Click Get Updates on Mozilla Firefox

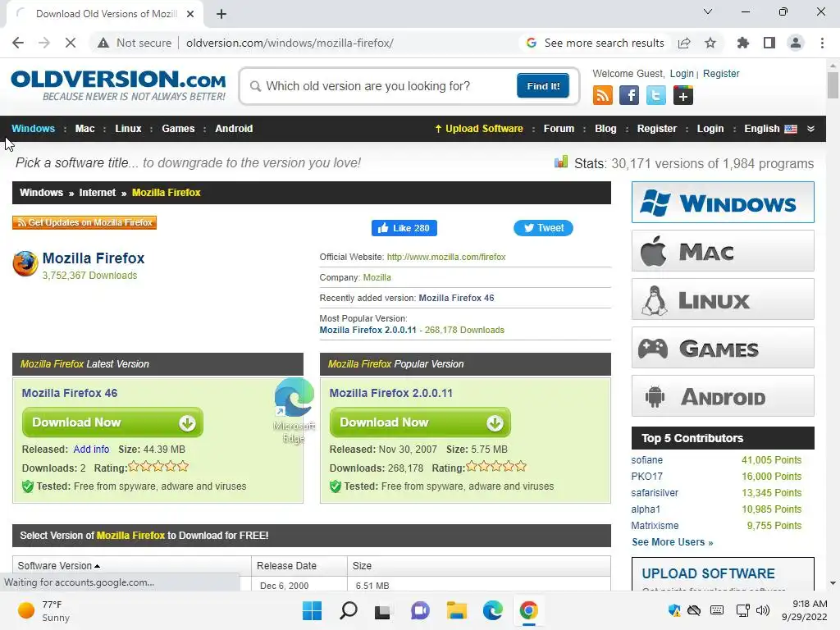click(84, 222)
